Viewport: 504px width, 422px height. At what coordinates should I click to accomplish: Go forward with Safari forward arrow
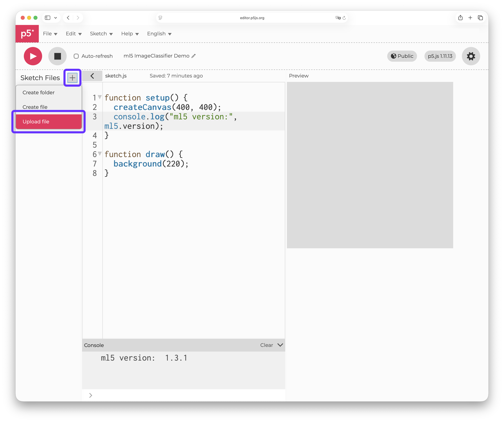(78, 18)
